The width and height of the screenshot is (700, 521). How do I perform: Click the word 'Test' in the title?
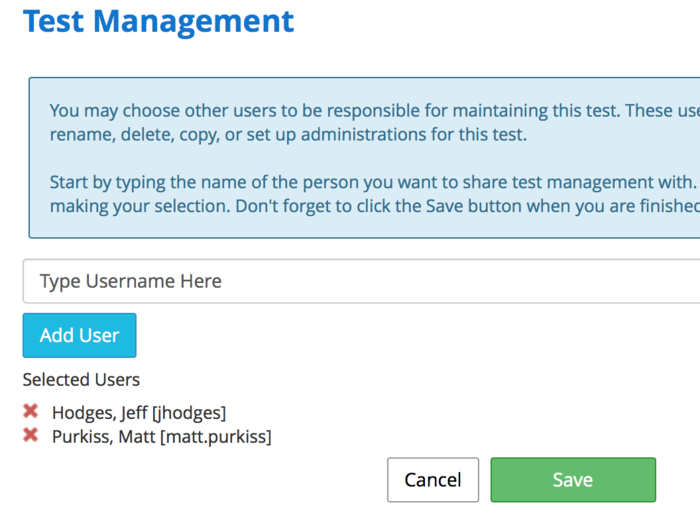tap(58, 21)
